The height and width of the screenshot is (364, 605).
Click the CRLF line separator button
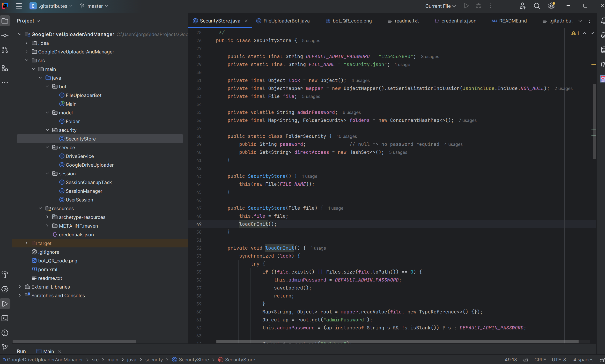point(540,360)
